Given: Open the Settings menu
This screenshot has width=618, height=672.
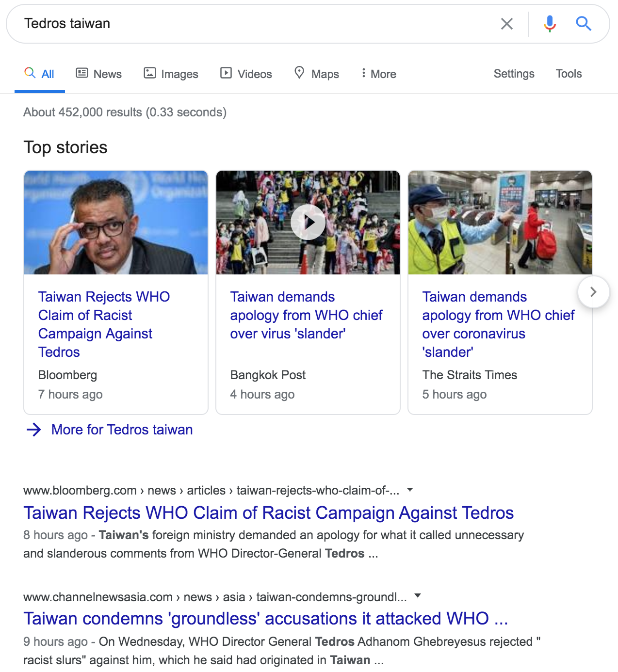Looking at the screenshot, I should (514, 74).
